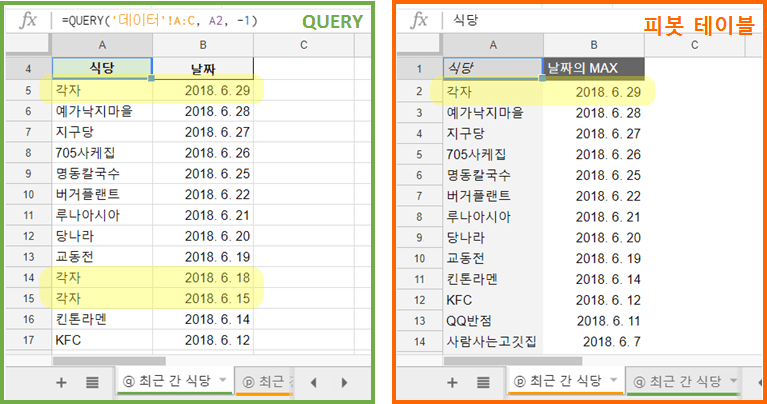This screenshot has height=404, width=767.
Task: Click the plus icon in the pivot table panel
Action: (452, 381)
